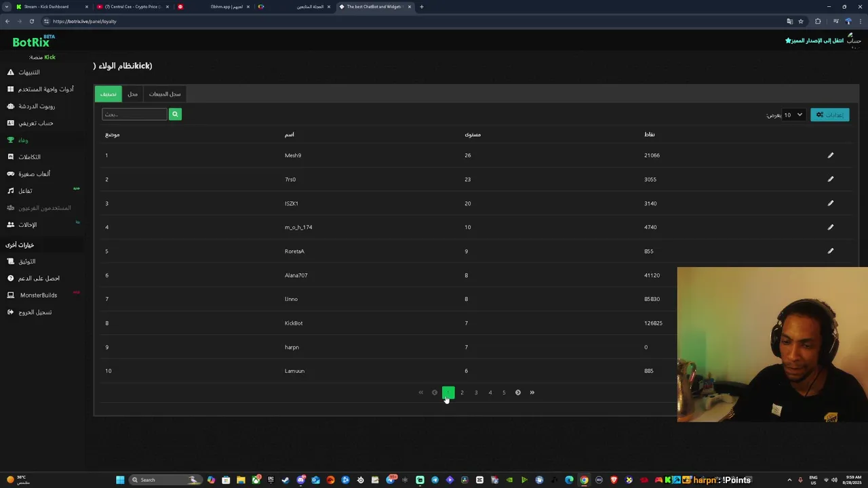Click points value 41120
Image resolution: width=868 pixels, height=488 pixels.
(652, 275)
